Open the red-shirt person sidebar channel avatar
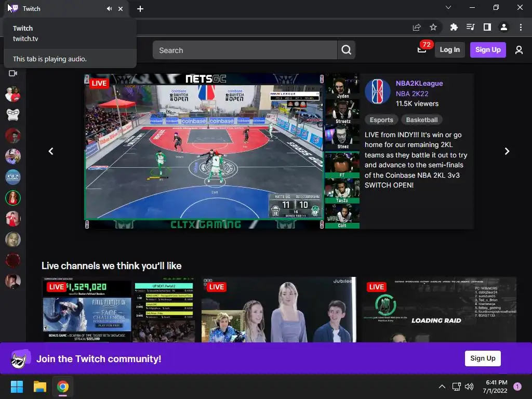This screenshot has width=532, height=399. coord(13,219)
